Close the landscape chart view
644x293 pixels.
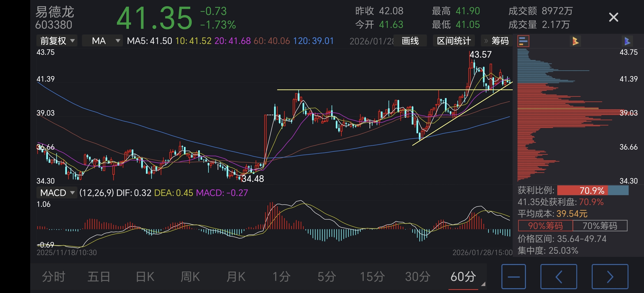coord(614,17)
